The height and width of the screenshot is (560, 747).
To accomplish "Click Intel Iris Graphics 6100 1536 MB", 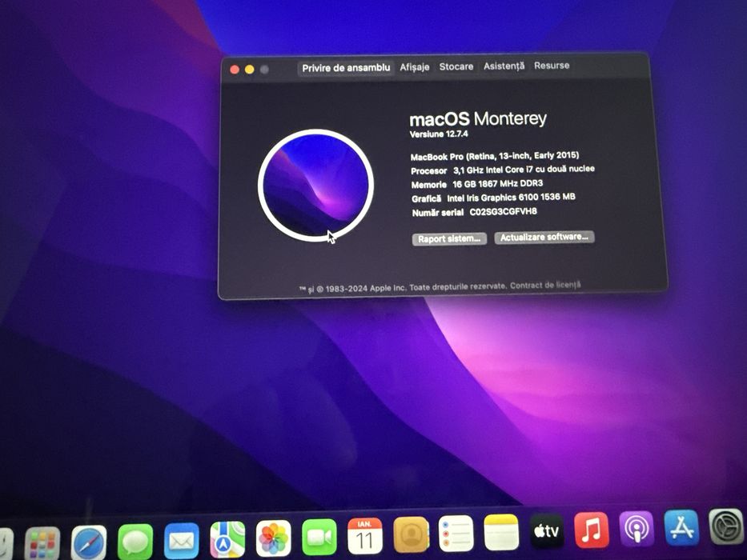I will click(511, 197).
